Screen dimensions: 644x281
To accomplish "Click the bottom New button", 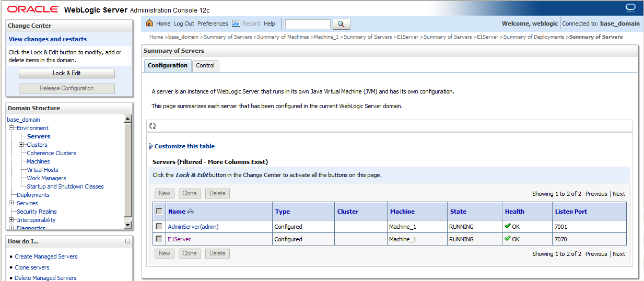I will (x=165, y=253).
